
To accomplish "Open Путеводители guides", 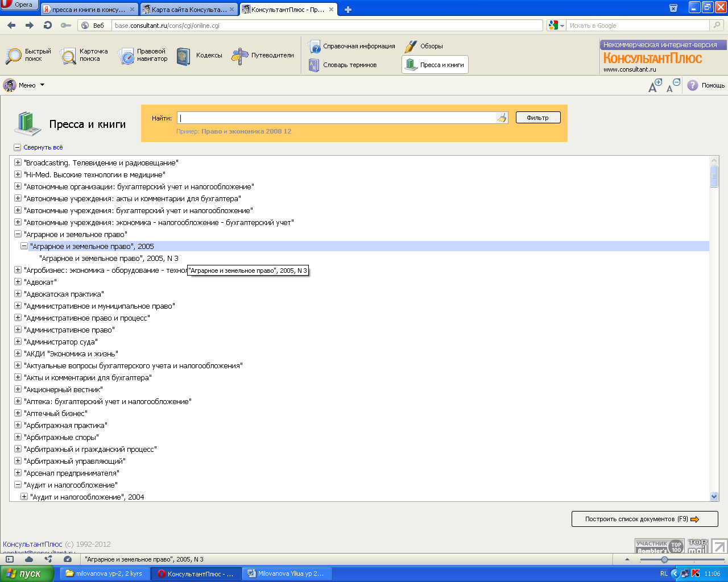I will click(x=263, y=56).
